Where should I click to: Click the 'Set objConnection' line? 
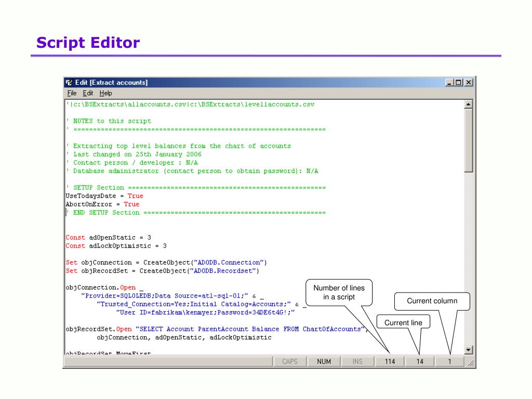[x=166, y=262]
